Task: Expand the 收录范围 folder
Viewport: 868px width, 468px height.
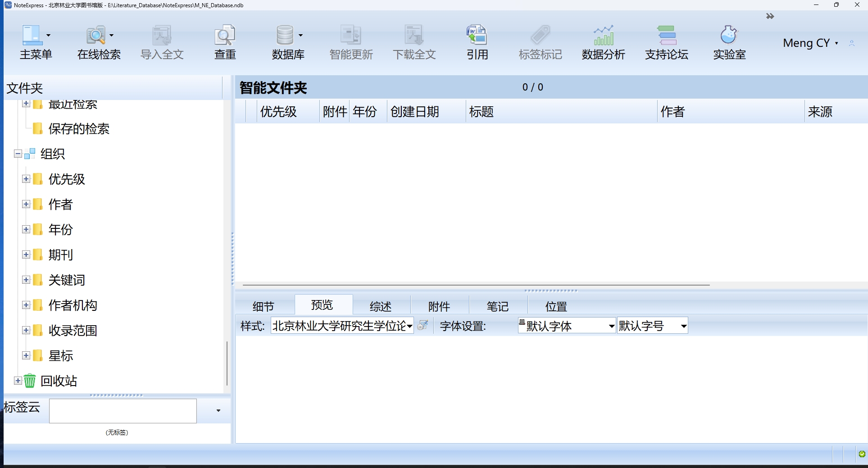Action: 26,330
